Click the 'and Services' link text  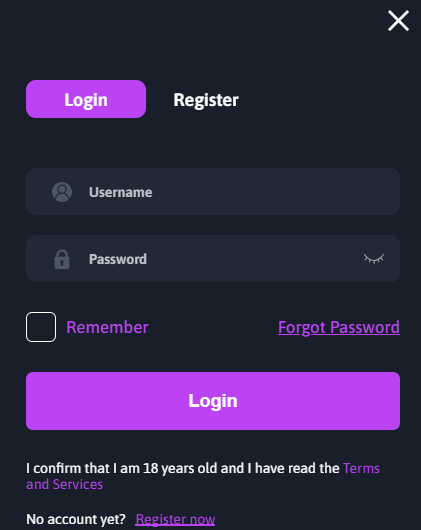[65, 484]
